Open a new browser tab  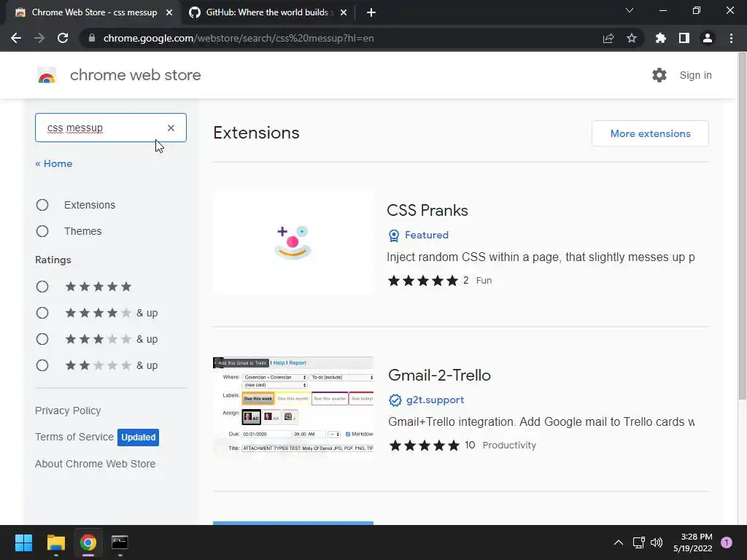371,12
